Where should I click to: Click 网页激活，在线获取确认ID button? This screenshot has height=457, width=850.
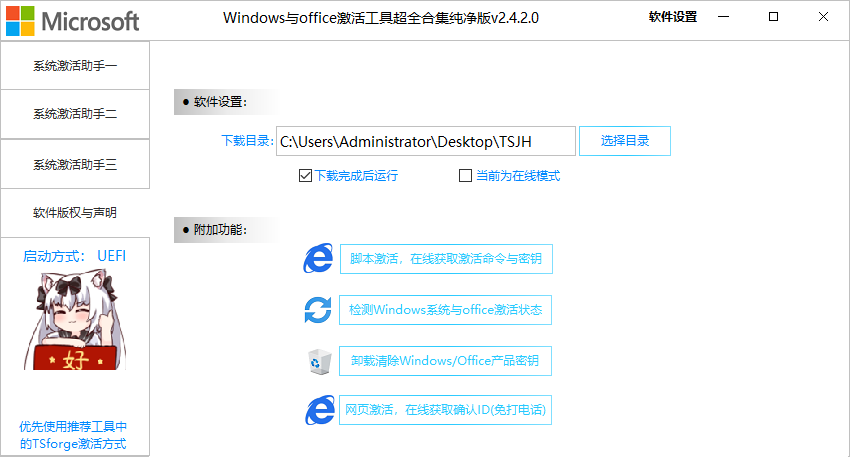click(x=445, y=410)
